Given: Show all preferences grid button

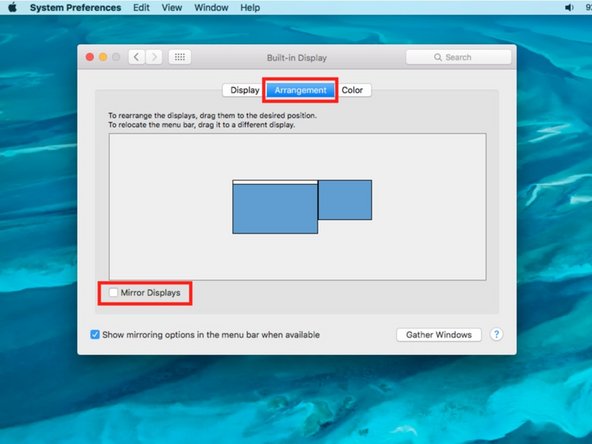Looking at the screenshot, I should click(180, 57).
